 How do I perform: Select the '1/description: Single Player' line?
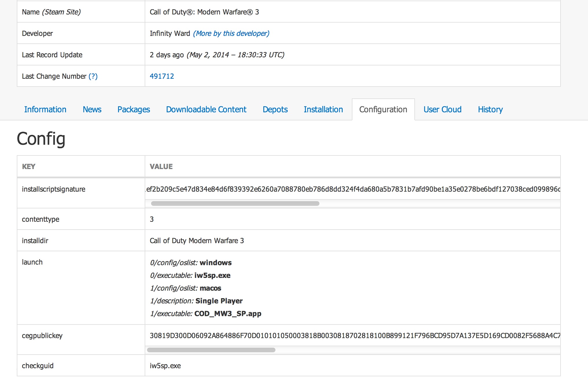coord(196,301)
